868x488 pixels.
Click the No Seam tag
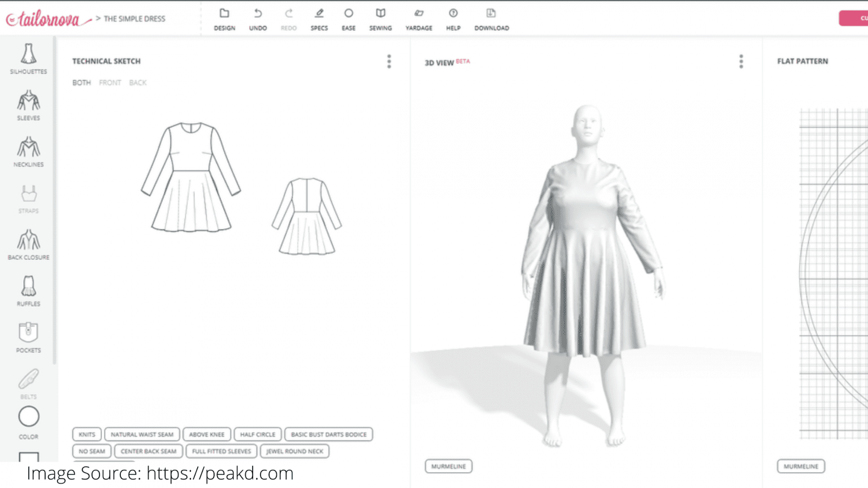click(x=92, y=451)
